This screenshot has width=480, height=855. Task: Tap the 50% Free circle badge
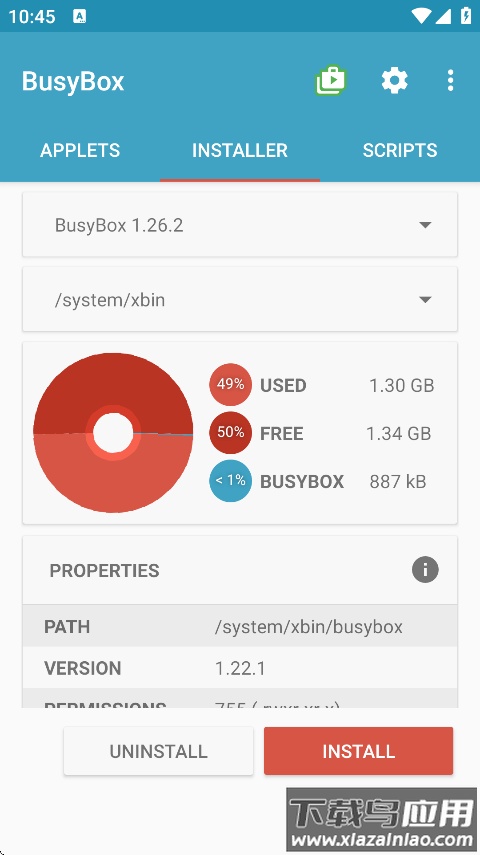coord(230,432)
